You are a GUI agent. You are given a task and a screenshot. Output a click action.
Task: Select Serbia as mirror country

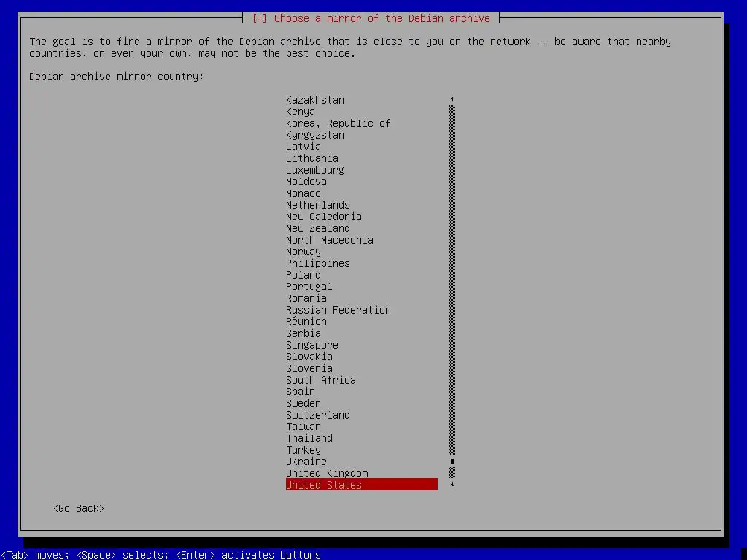[303, 333]
